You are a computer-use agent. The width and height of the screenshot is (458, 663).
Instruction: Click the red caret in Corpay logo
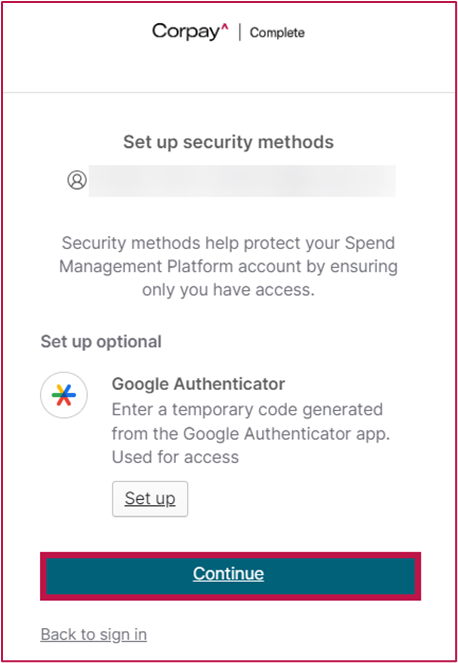pos(225,28)
